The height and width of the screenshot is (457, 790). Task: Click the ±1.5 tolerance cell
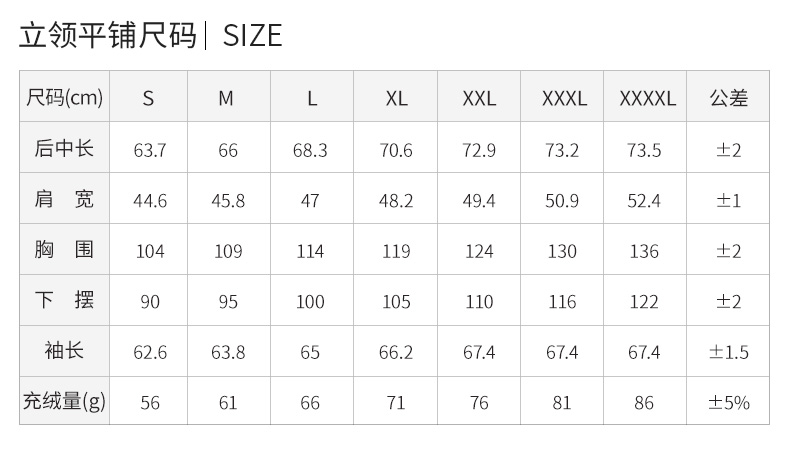pos(728,351)
